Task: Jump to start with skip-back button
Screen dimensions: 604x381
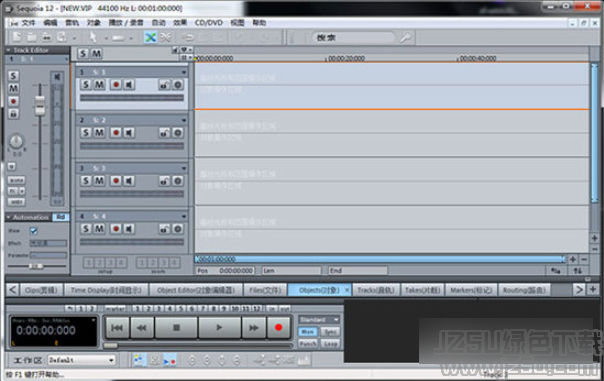Action: pyautogui.click(x=117, y=327)
